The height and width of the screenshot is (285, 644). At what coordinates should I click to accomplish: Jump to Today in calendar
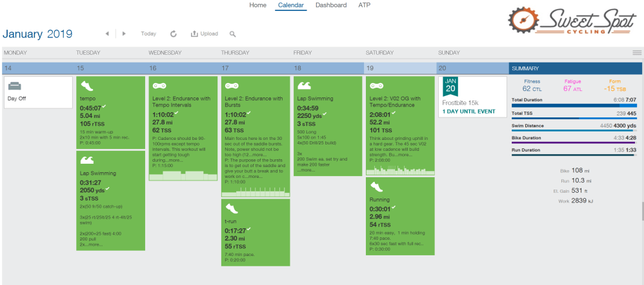coord(148,34)
